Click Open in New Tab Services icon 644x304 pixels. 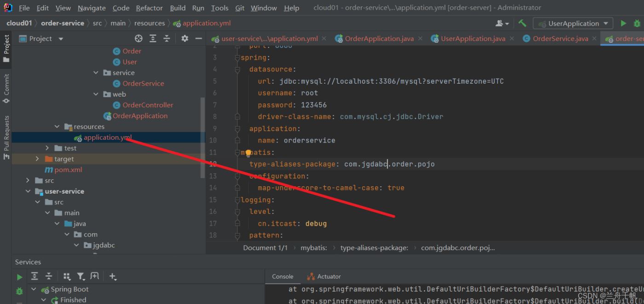[x=95, y=276]
